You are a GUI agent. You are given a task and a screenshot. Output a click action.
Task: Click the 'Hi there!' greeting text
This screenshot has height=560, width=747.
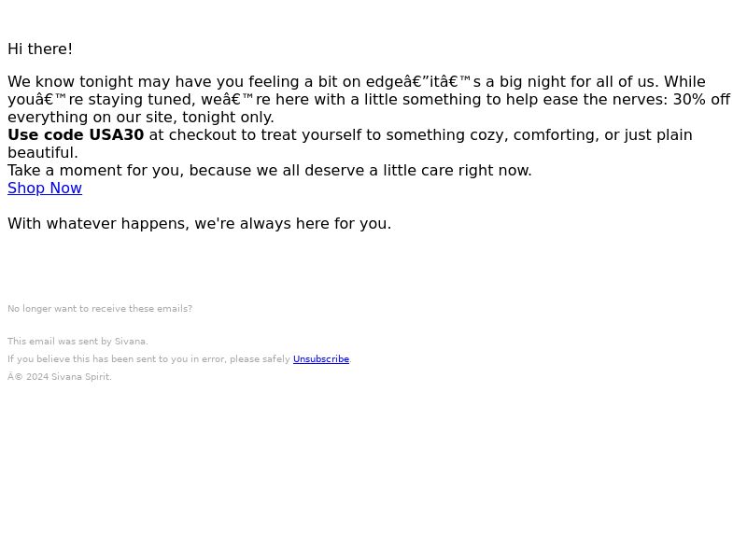(40, 49)
